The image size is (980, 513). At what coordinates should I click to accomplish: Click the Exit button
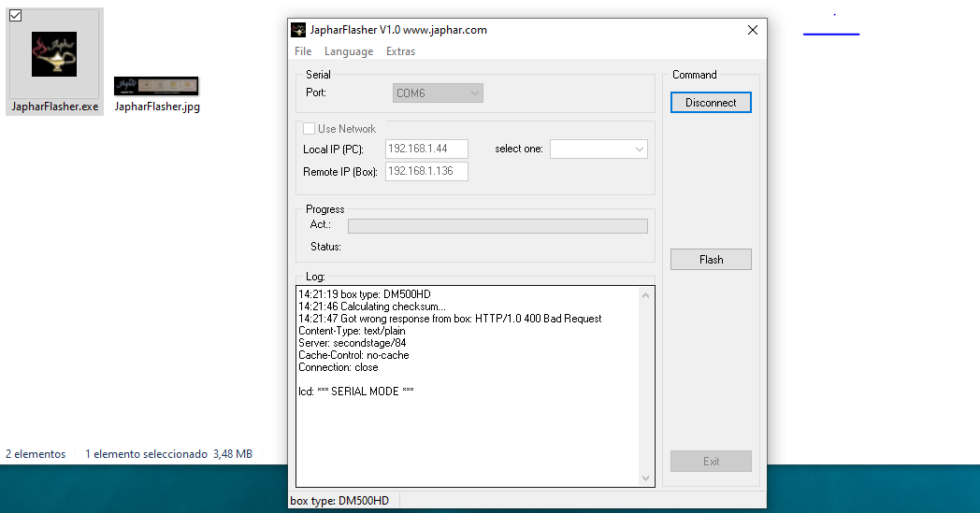coord(711,461)
